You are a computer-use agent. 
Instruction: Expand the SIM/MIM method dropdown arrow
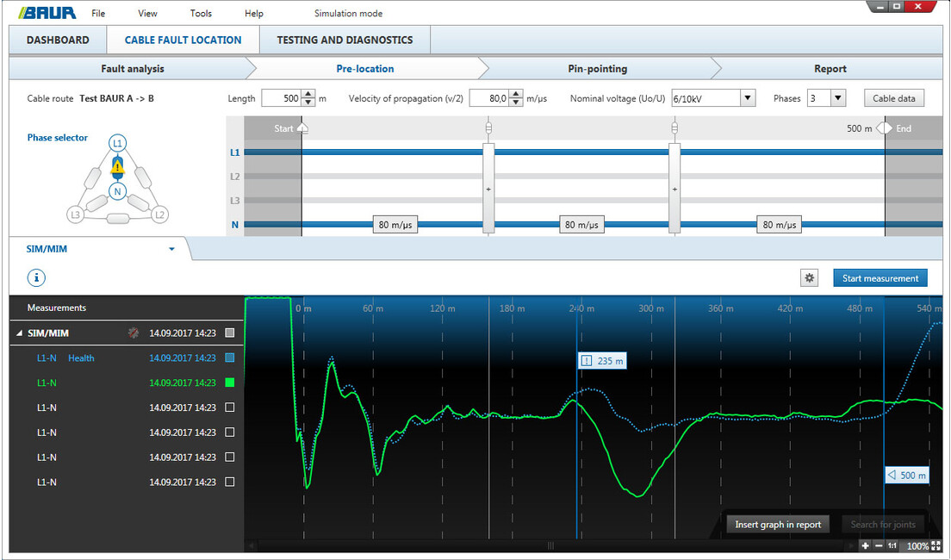click(x=171, y=250)
